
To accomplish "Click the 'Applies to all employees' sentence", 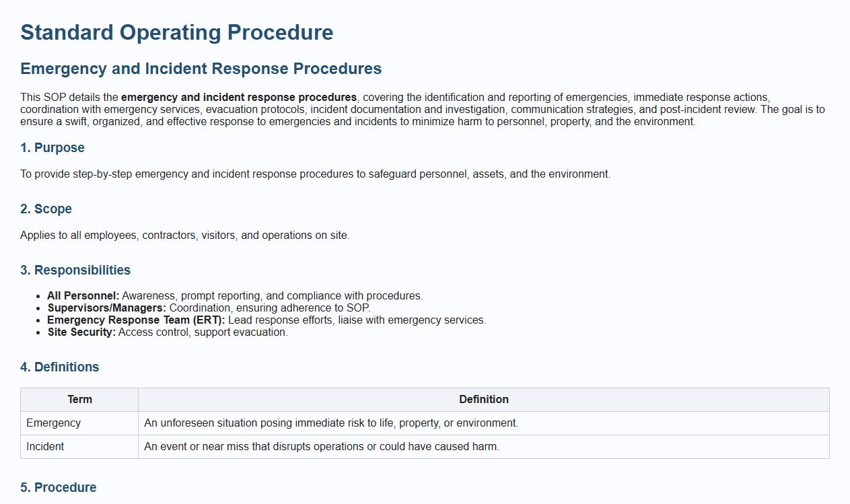I will click(184, 236).
